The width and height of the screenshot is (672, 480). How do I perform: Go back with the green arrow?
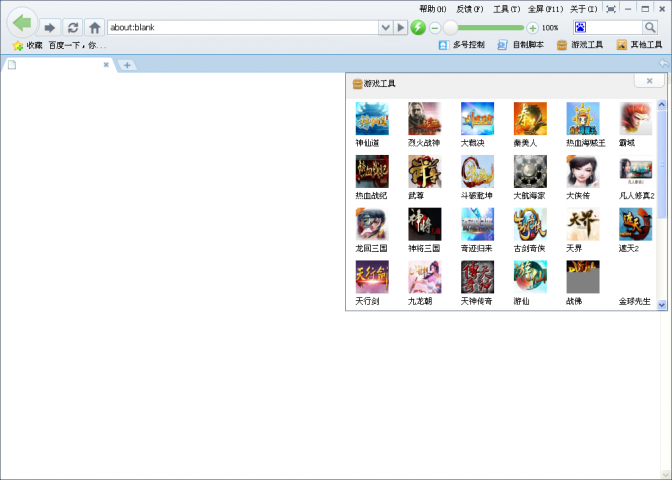coord(22,22)
